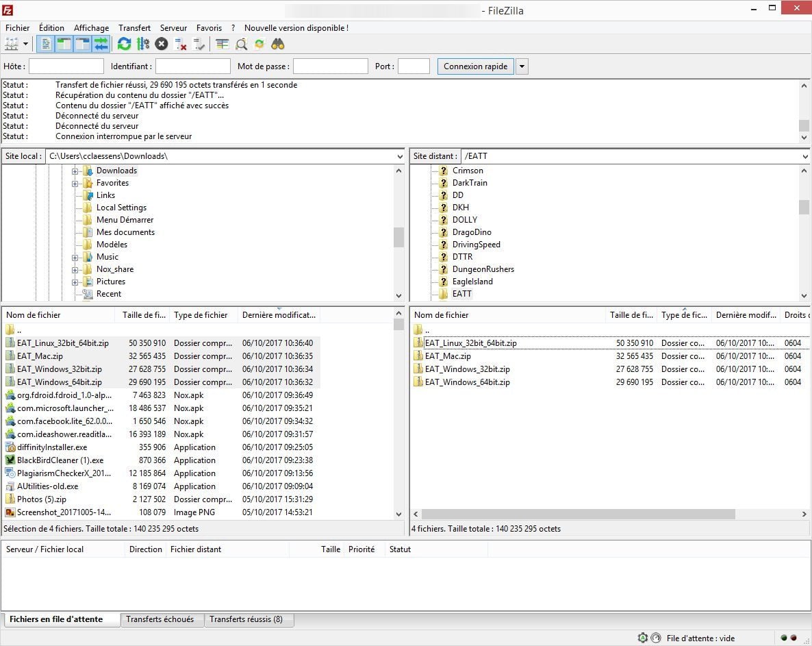Open the Transfert menu
This screenshot has height=646, width=812.
[x=134, y=28]
